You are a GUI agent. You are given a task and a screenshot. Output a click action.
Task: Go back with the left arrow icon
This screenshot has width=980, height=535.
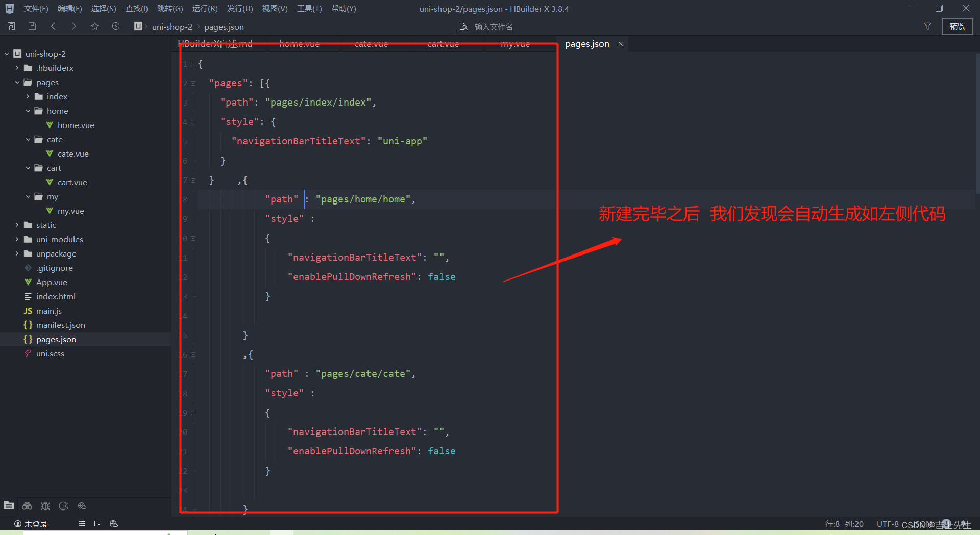tap(53, 26)
